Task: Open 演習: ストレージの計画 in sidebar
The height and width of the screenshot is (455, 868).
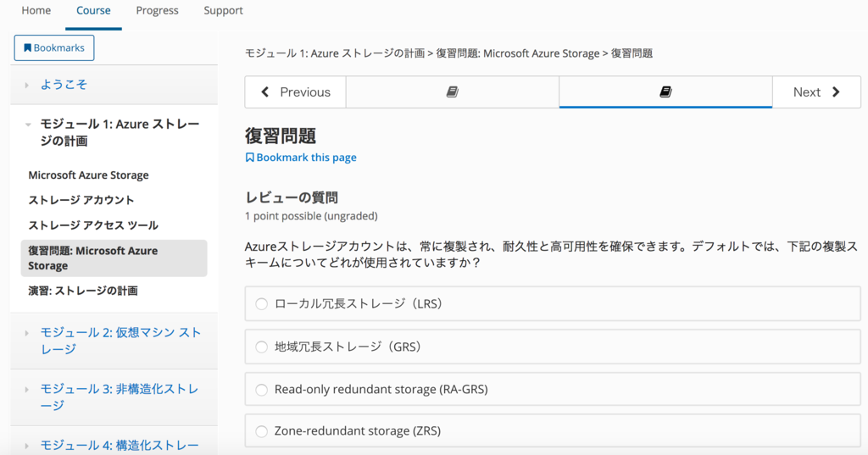Action: [83, 291]
